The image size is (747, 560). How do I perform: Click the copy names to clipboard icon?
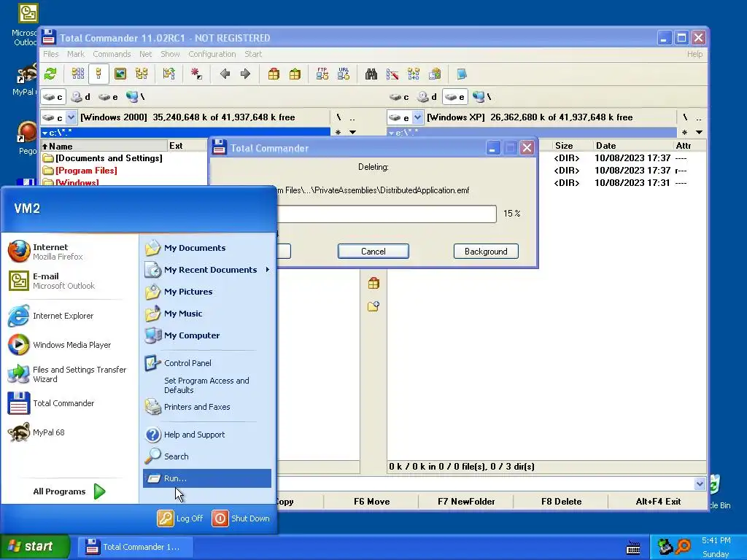click(x=435, y=74)
